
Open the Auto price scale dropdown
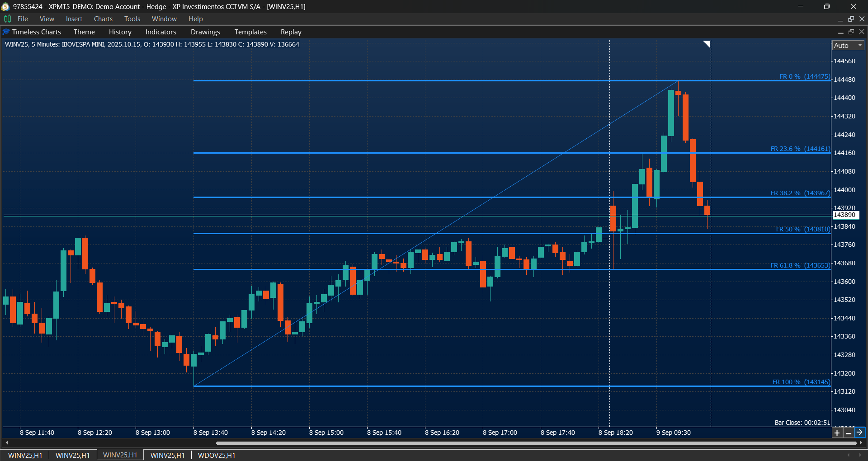[x=848, y=45]
